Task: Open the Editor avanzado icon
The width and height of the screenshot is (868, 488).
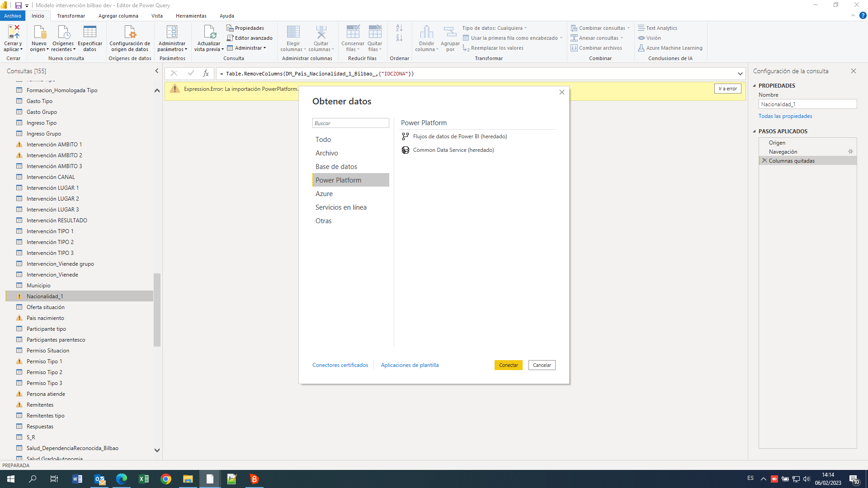Action: (230, 38)
